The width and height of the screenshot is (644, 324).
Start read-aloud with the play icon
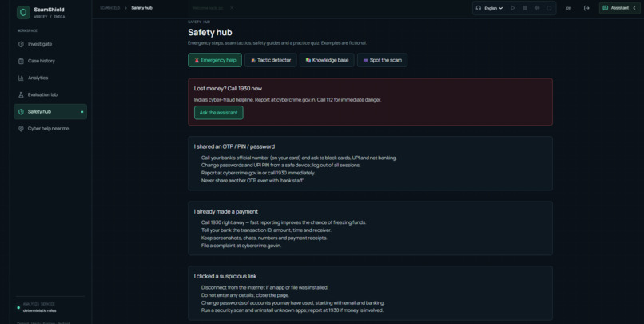pos(513,8)
